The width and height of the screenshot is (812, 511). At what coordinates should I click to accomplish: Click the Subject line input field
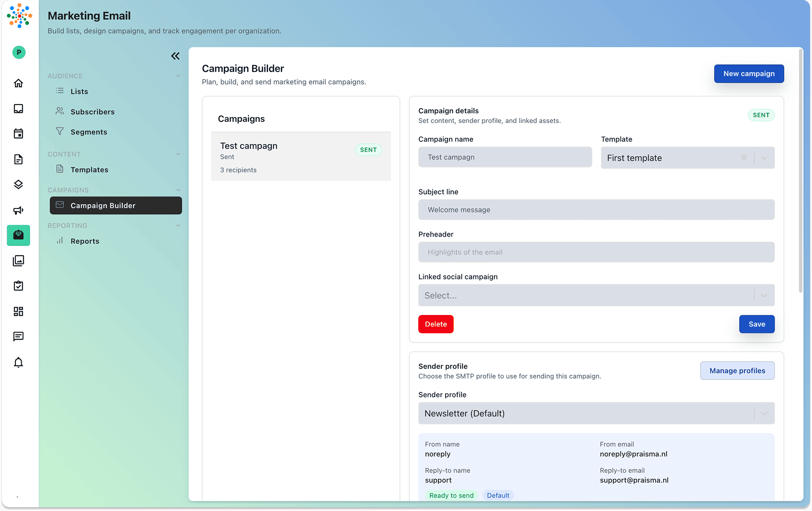pos(596,210)
